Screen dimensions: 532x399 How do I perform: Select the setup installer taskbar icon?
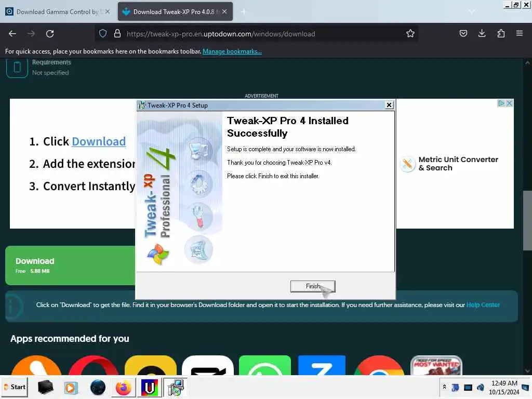[176, 387]
